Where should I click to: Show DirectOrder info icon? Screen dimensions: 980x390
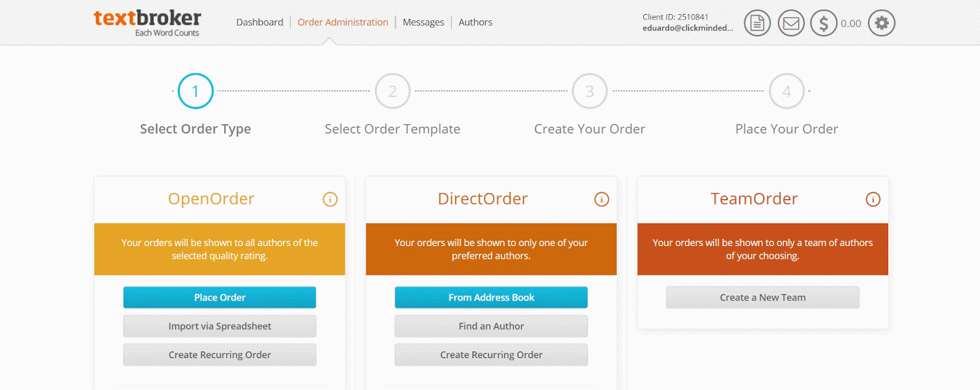[601, 199]
